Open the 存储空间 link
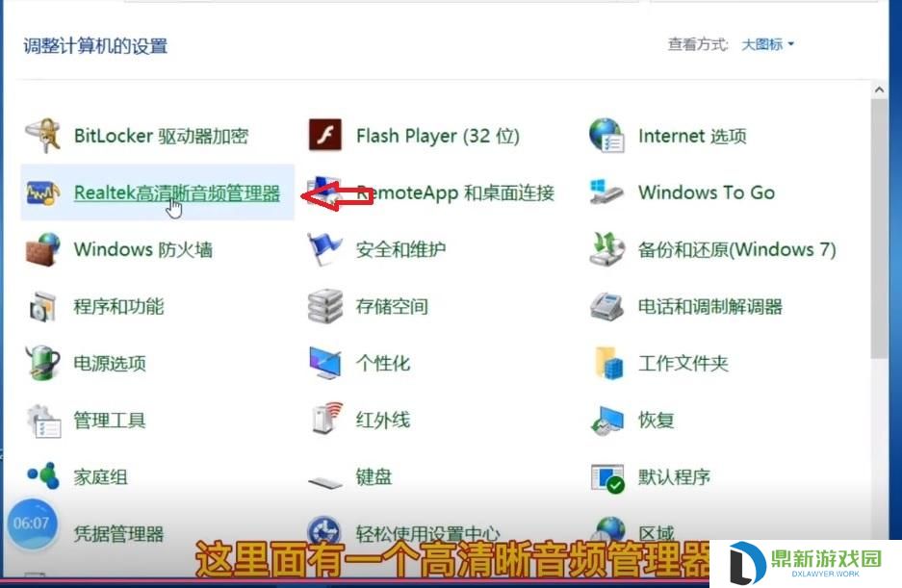This screenshot has width=902, height=588. [392, 306]
